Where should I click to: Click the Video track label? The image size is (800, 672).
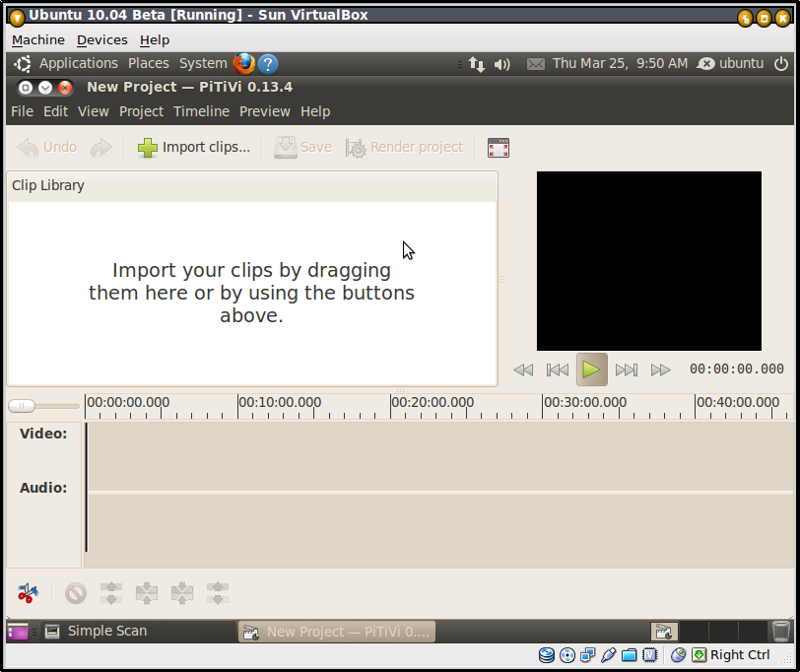pos(43,434)
